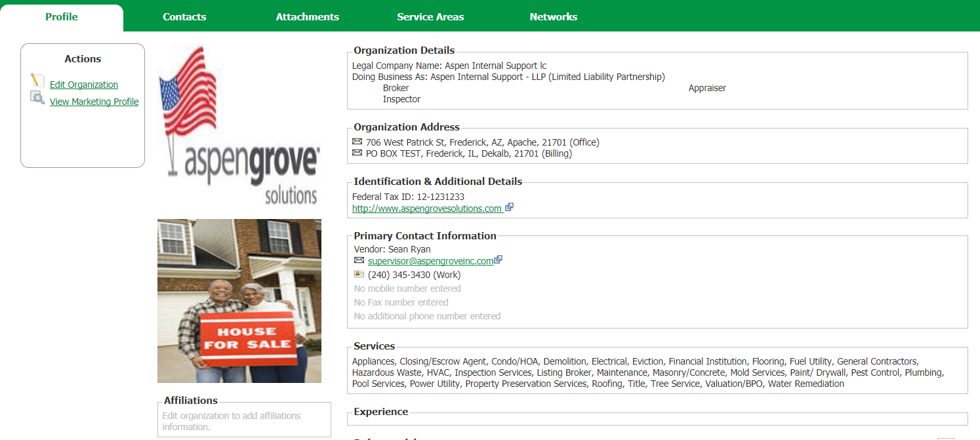Click the (240) 345-3430 work phone number
The image size is (980, 440).
coord(414,275)
